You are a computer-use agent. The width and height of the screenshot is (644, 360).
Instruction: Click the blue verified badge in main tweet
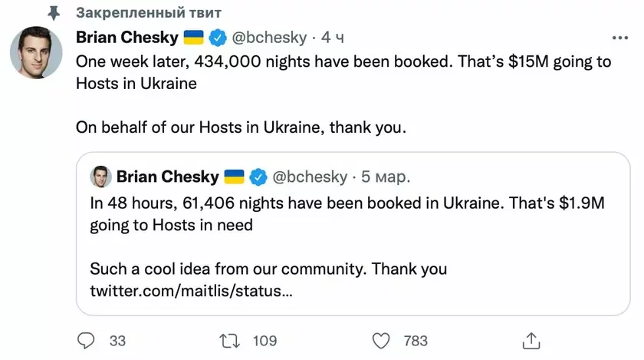pos(219,38)
